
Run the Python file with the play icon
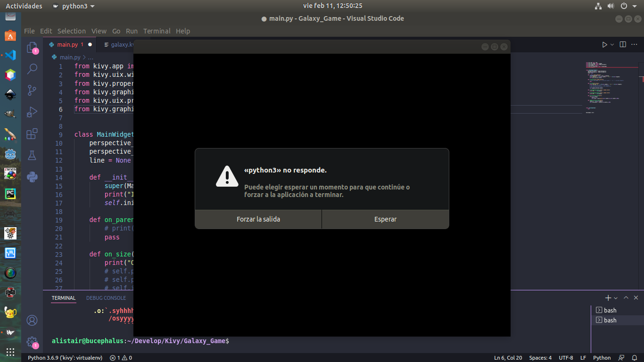pos(605,44)
